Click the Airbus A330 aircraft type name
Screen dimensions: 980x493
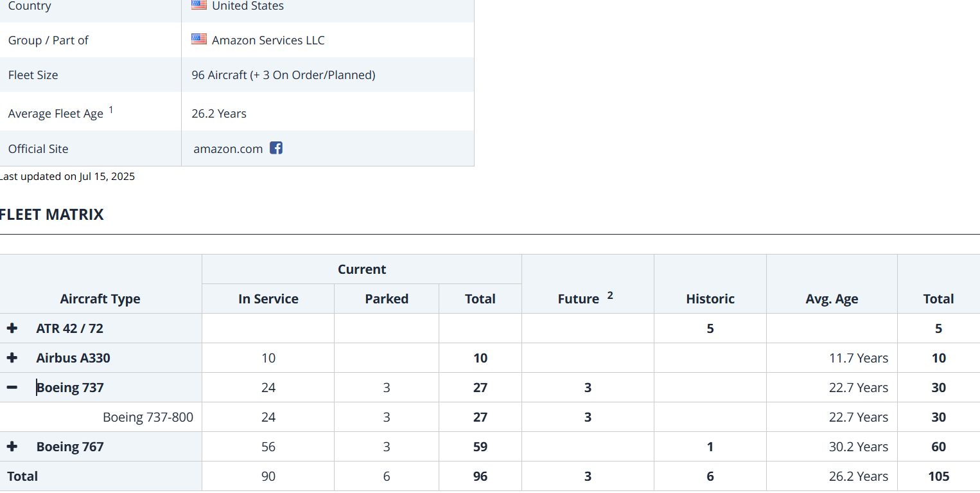pos(73,358)
